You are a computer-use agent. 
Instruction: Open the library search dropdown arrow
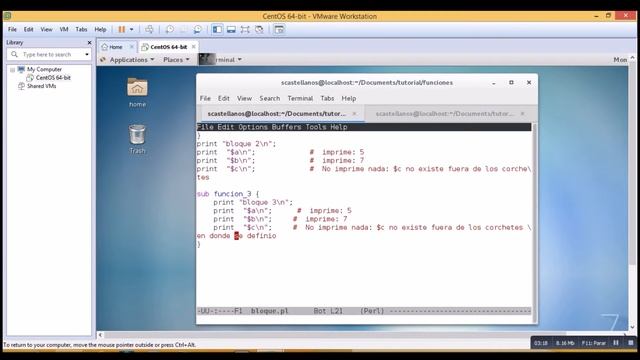pos(87,54)
